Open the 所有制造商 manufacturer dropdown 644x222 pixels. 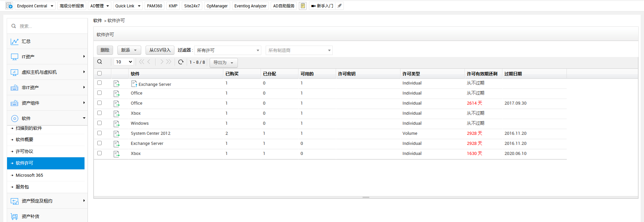click(299, 50)
